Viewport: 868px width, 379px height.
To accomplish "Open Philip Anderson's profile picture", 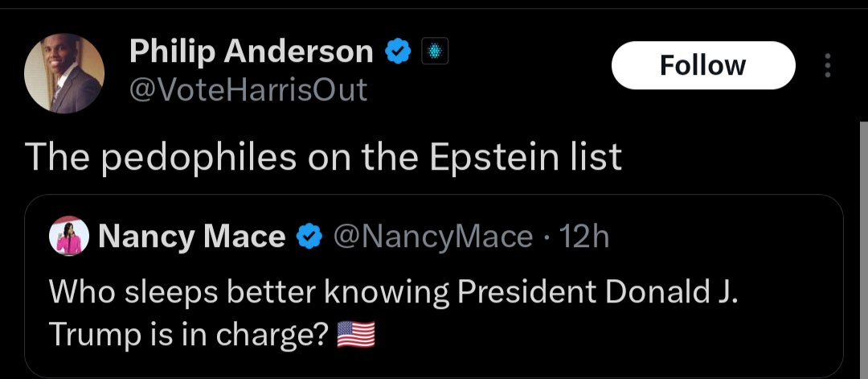I will coord(64,73).
